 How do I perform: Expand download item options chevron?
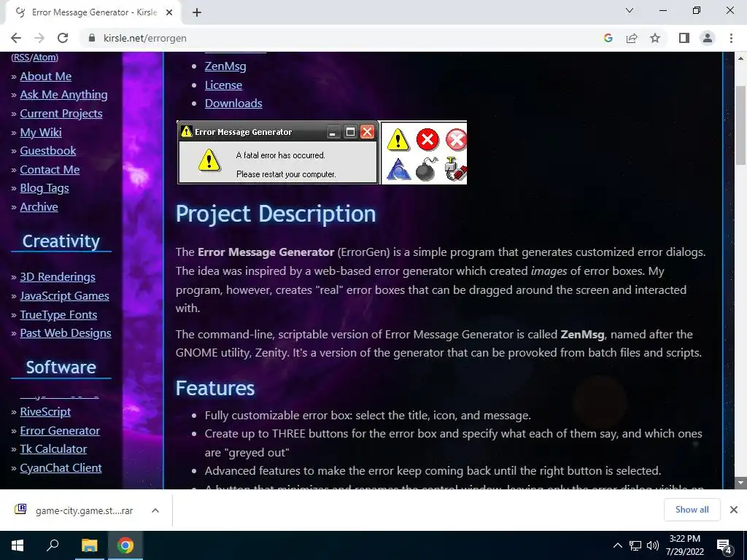[155, 510]
